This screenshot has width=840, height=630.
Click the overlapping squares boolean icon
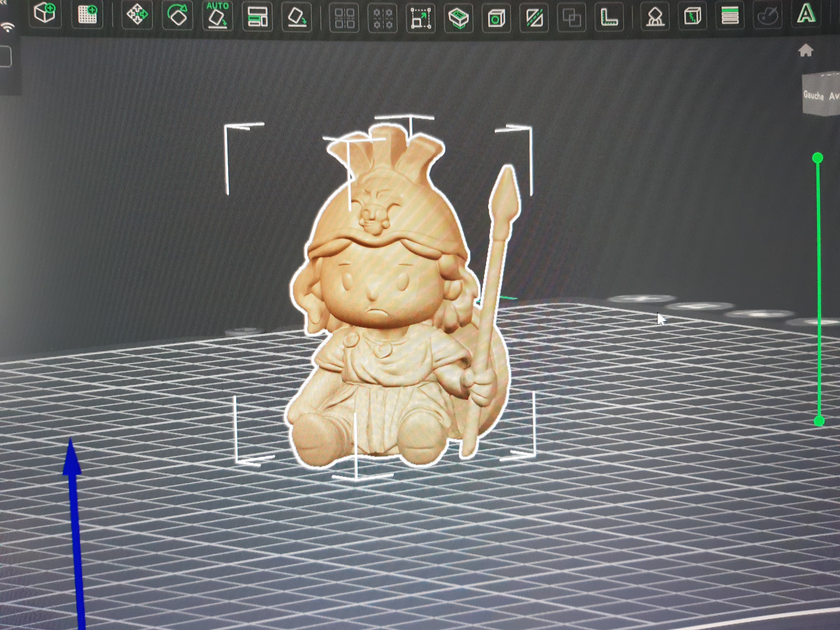tap(571, 18)
